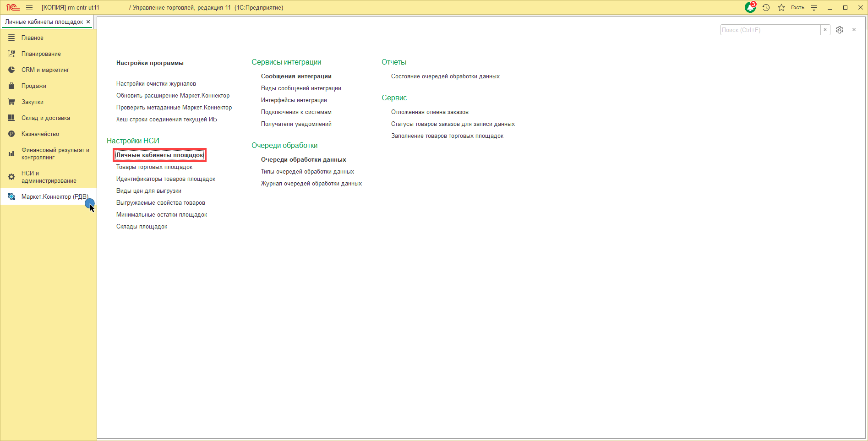Open Очереди обработки данных

(x=304, y=159)
